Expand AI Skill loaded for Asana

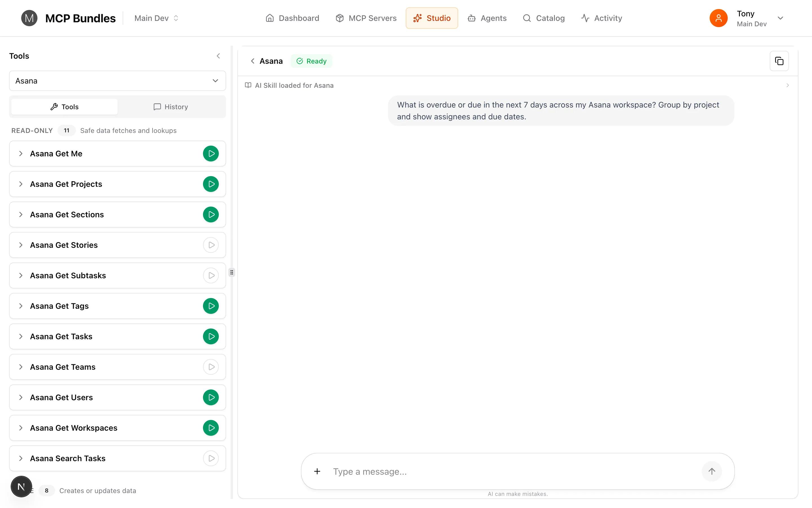click(x=787, y=85)
